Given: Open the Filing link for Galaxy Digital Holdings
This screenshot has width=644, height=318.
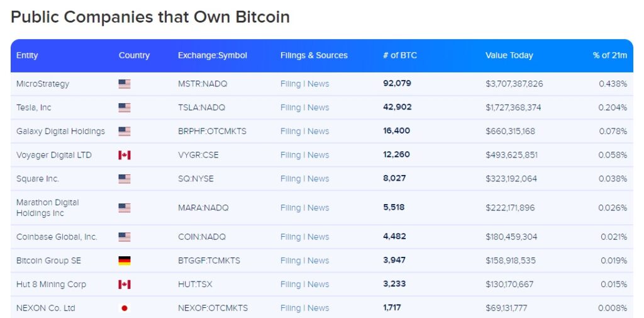Looking at the screenshot, I should pos(291,131).
